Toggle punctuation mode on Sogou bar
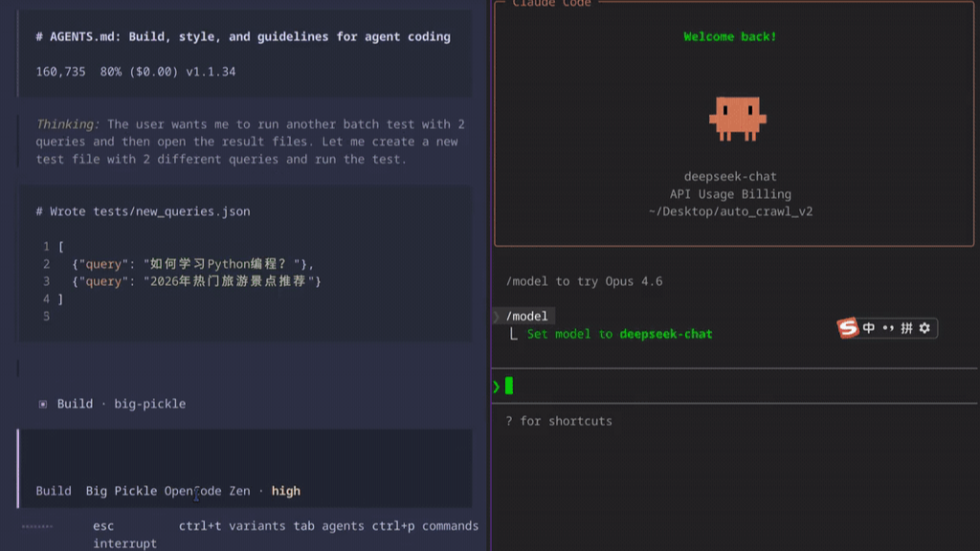The image size is (980, 551). [x=888, y=328]
